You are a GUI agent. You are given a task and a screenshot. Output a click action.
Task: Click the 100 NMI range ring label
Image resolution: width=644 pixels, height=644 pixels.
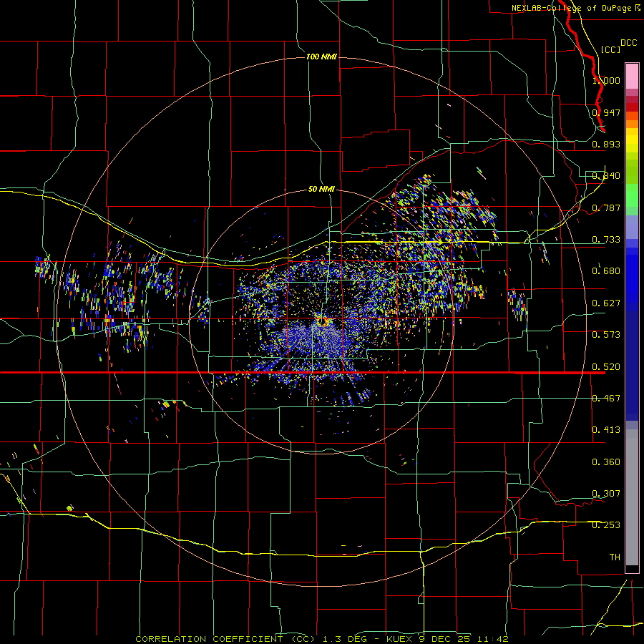pos(321,57)
